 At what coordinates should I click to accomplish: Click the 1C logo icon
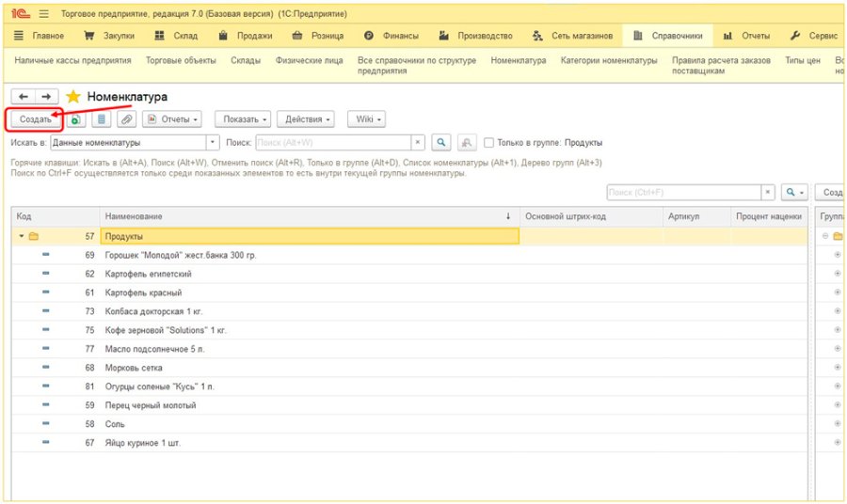click(21, 13)
